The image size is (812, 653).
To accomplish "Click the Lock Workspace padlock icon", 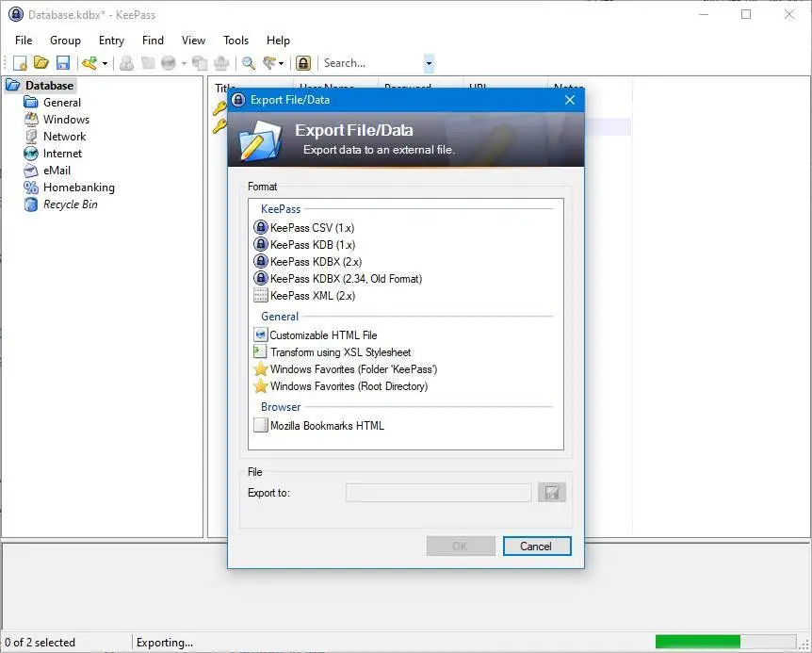I will click(x=303, y=63).
